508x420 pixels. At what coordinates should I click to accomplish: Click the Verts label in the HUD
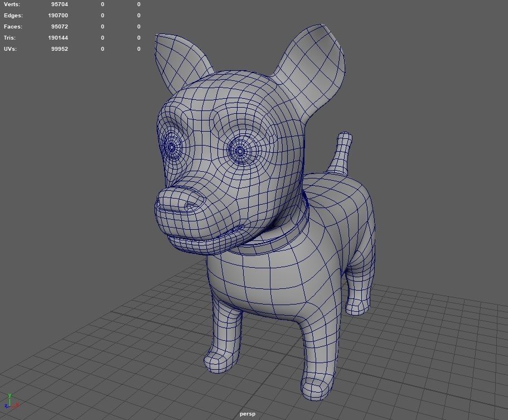12,4
